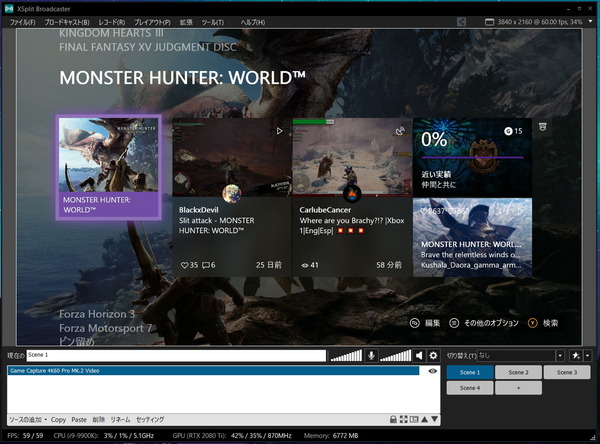Click the icon right of achievements tile
The width and height of the screenshot is (600, 444).
click(x=542, y=127)
